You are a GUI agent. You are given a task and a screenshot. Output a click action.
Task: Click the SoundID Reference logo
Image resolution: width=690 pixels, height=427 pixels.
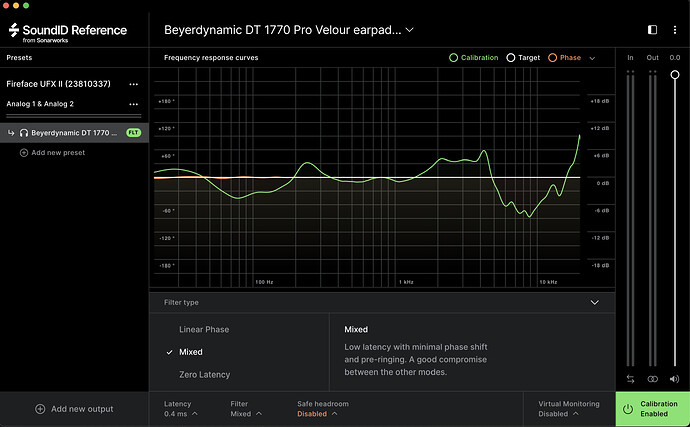coord(67,32)
